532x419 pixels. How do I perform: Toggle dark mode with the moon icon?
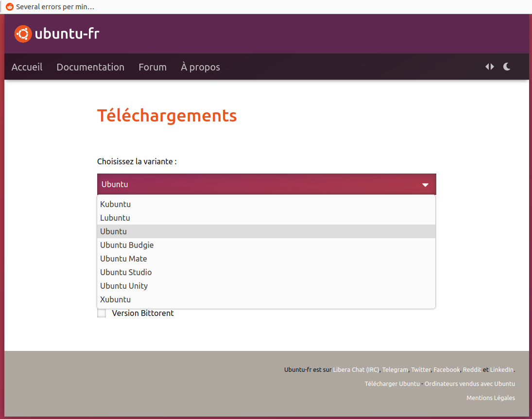(x=507, y=67)
